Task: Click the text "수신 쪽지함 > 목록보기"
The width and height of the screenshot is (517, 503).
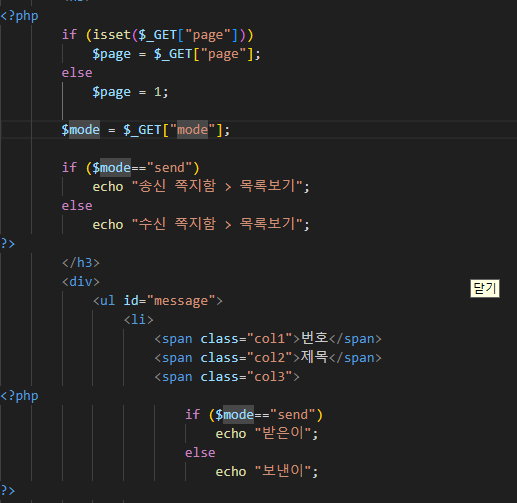Action: (x=217, y=224)
